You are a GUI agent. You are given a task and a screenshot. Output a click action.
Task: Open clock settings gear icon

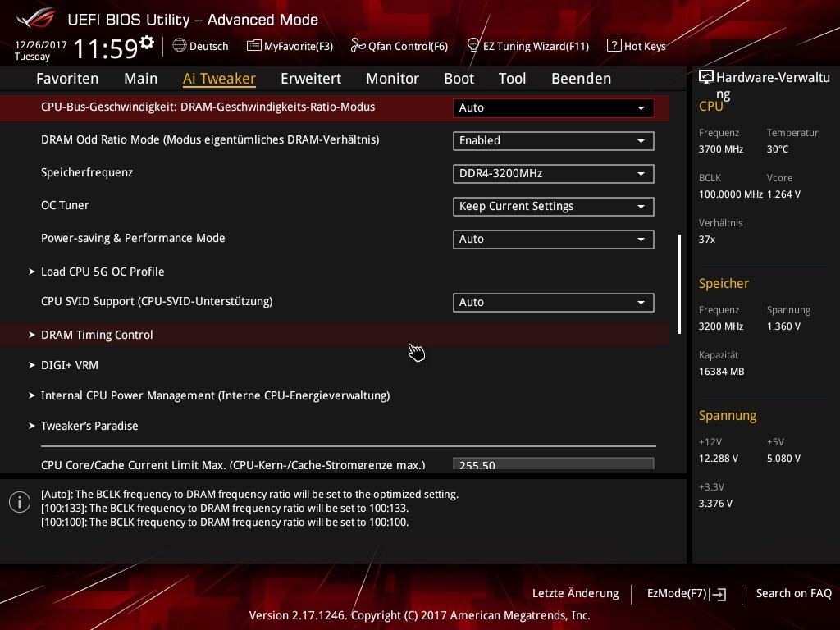[147, 41]
